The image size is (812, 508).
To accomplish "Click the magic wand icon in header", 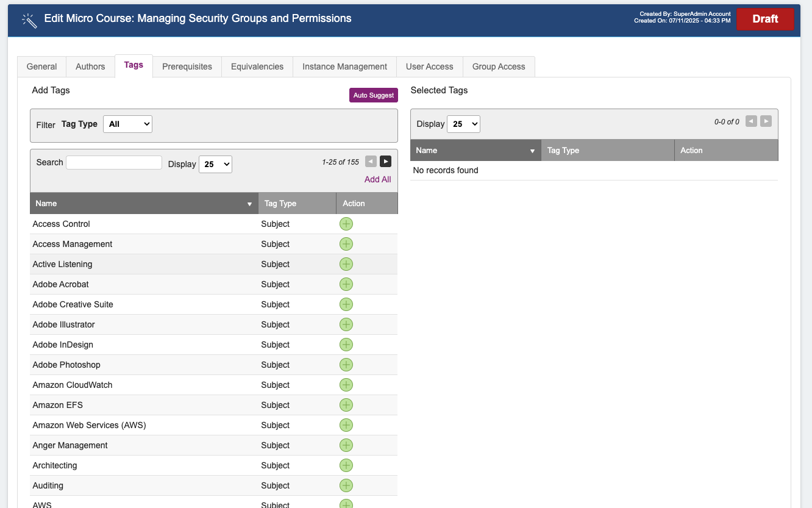I will point(29,20).
